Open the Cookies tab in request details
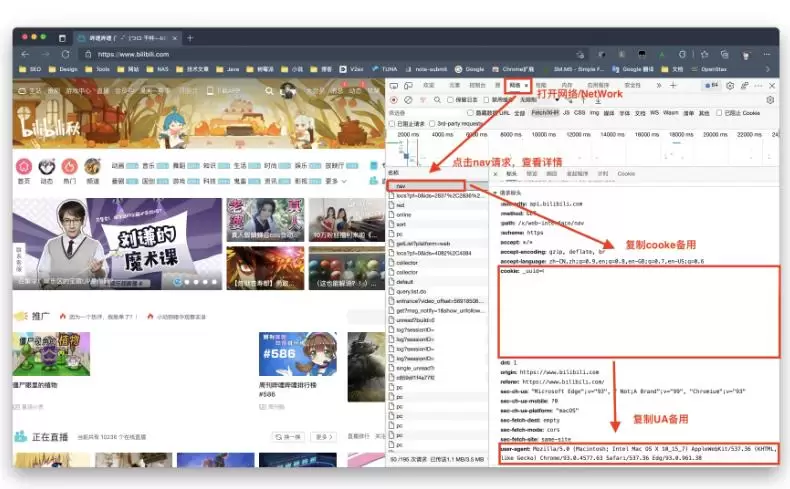The height and width of the screenshot is (489, 790). coord(626,174)
